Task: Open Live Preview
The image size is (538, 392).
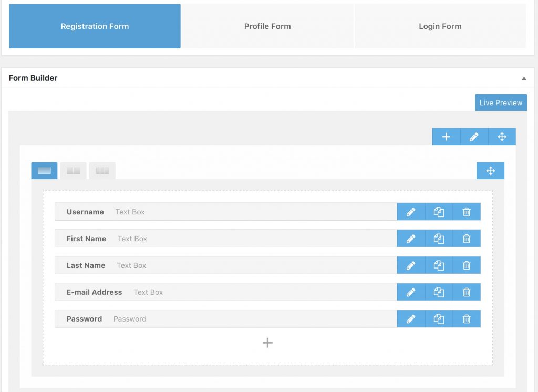Action: pyautogui.click(x=501, y=102)
